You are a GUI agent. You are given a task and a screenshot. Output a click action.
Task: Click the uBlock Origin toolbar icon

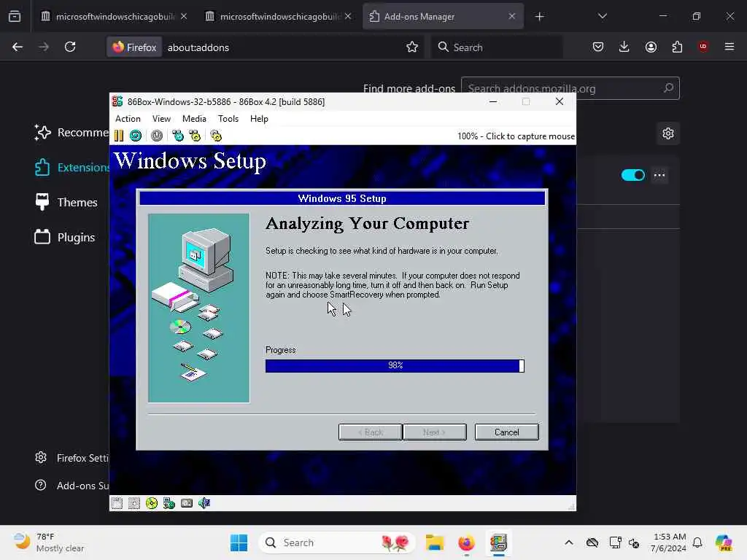pos(703,47)
